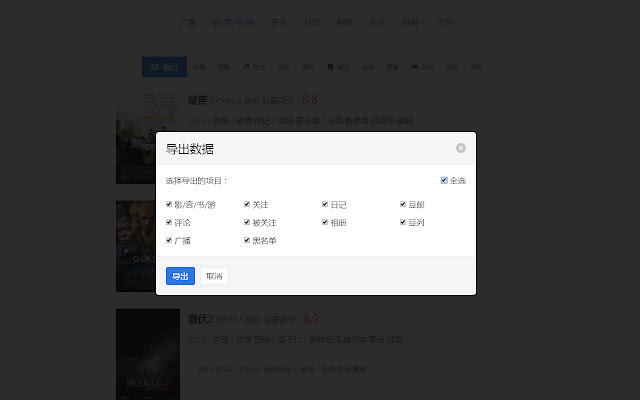Image resolution: width=640 pixels, height=400 pixels.
Task: Click the Glass movie poster thumbnail
Action: (x=136, y=246)
